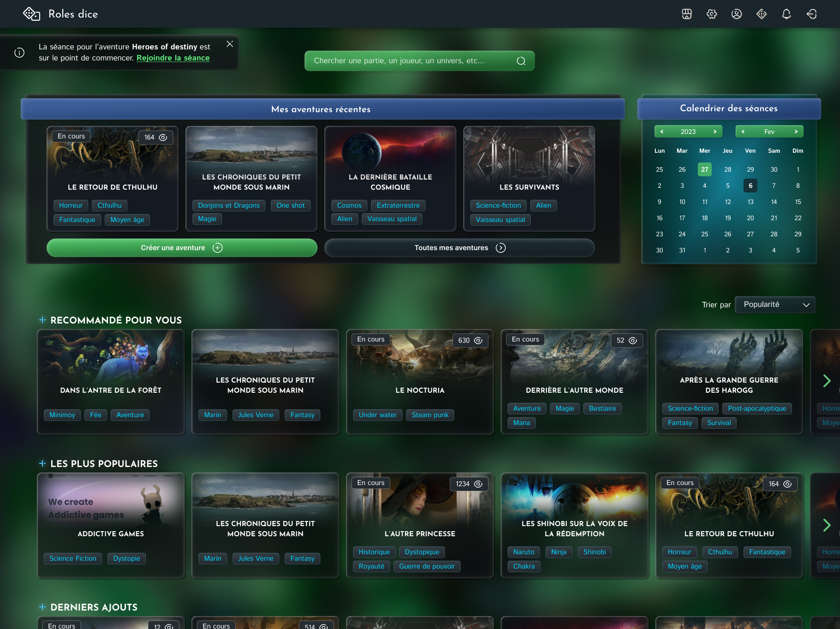The width and height of the screenshot is (840, 629).
Task: Click the Dystopie tag on Addictive Games
Action: [126, 558]
